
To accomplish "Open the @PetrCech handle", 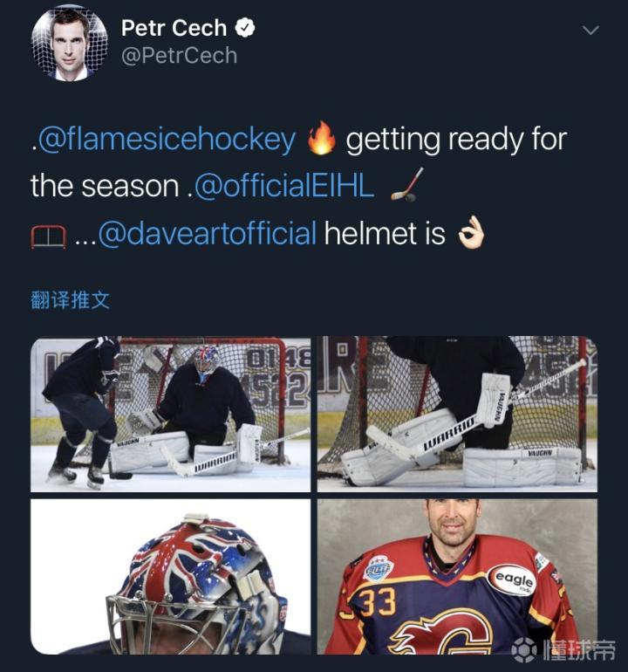I will (x=179, y=55).
